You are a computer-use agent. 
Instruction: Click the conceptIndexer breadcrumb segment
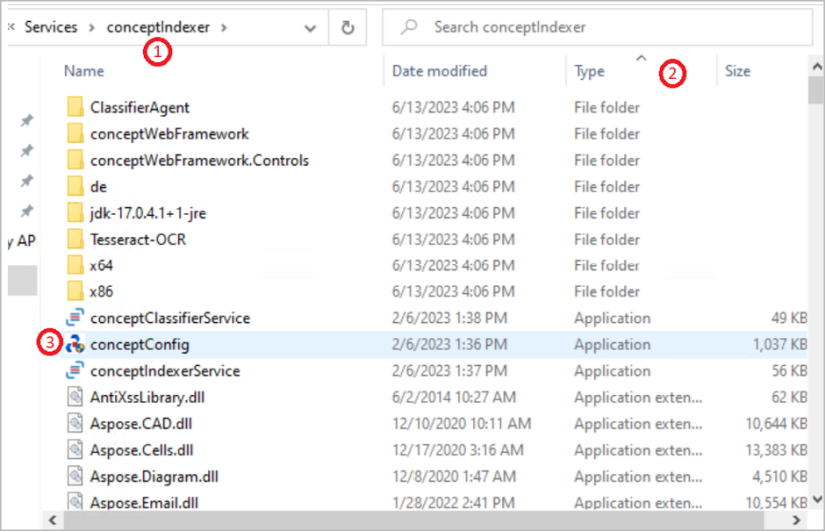click(x=158, y=28)
